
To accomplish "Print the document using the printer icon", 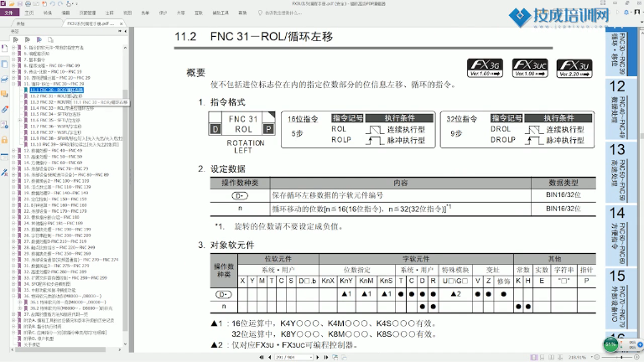I will [x=28, y=3].
